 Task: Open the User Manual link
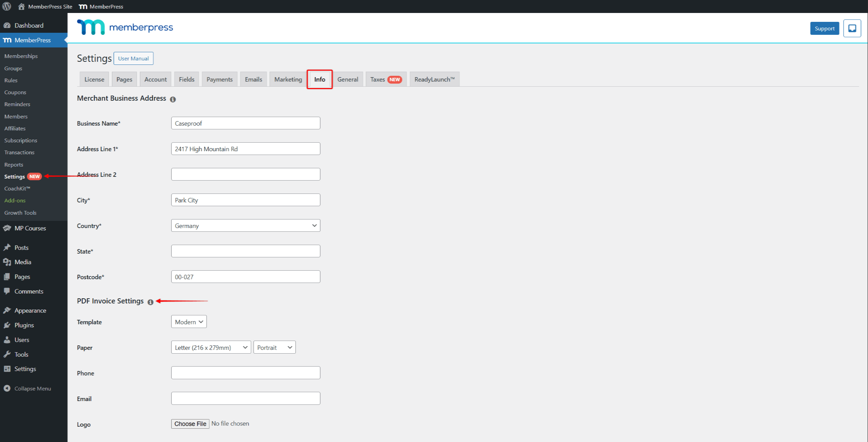tap(133, 58)
